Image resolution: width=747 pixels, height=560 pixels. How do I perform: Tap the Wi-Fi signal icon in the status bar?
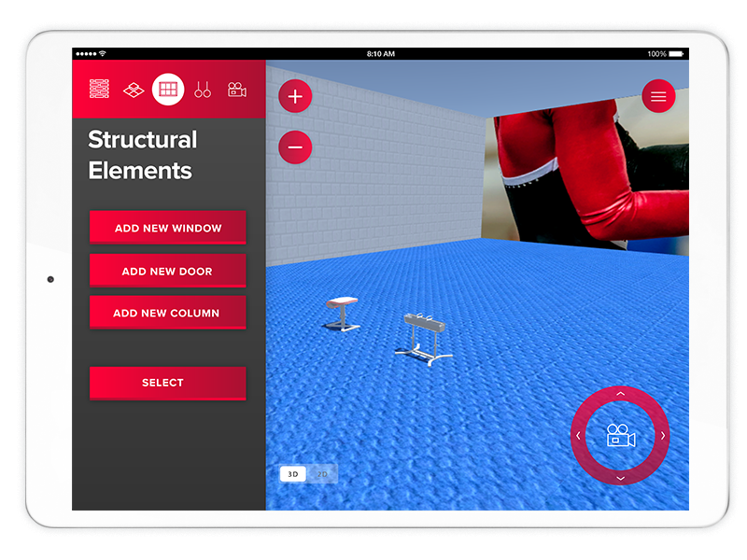coord(102,53)
